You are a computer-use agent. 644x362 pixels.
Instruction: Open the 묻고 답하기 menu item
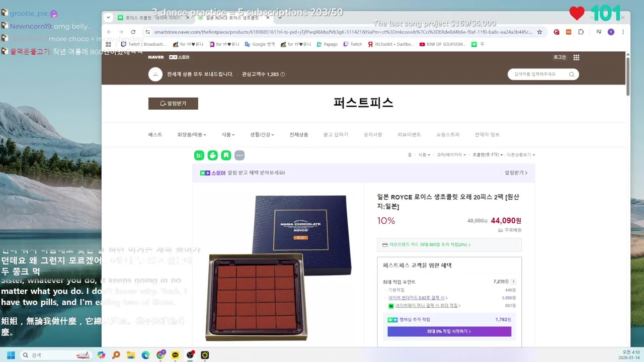[x=336, y=135]
